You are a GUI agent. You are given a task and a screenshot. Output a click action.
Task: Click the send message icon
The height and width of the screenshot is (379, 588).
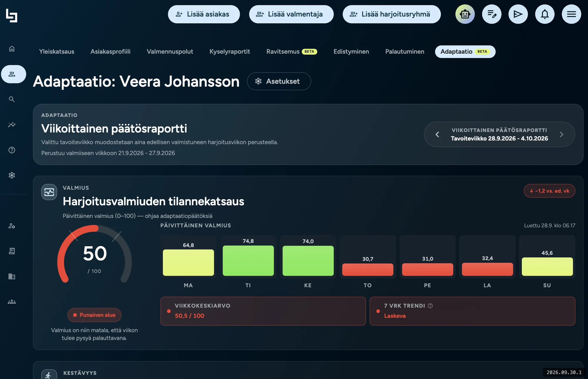(x=518, y=14)
